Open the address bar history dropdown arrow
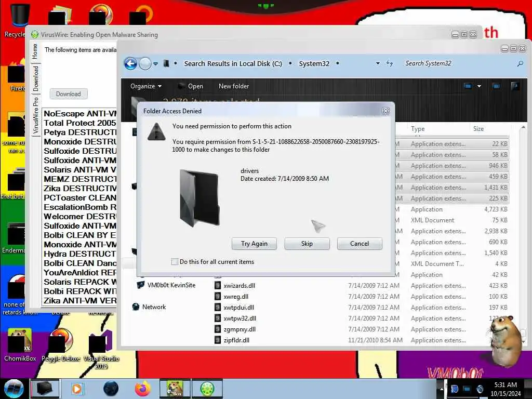 378,63
